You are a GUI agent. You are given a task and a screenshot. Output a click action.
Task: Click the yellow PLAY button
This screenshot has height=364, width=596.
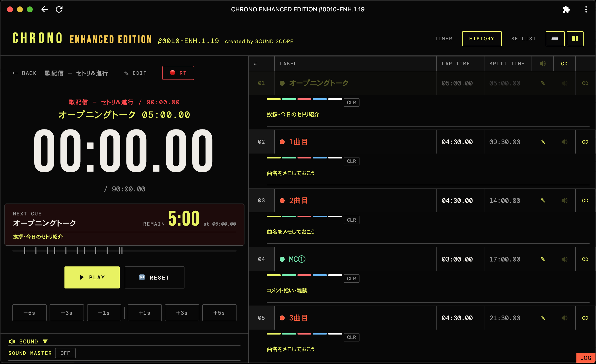coord(92,277)
